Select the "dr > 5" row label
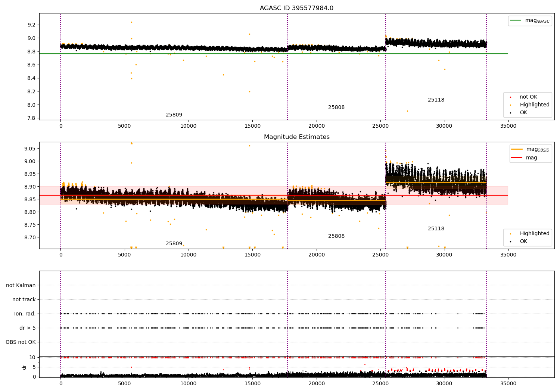 28,328
